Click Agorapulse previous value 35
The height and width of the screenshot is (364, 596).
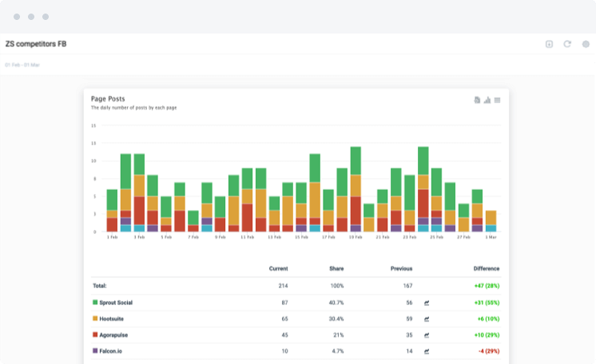409,335
